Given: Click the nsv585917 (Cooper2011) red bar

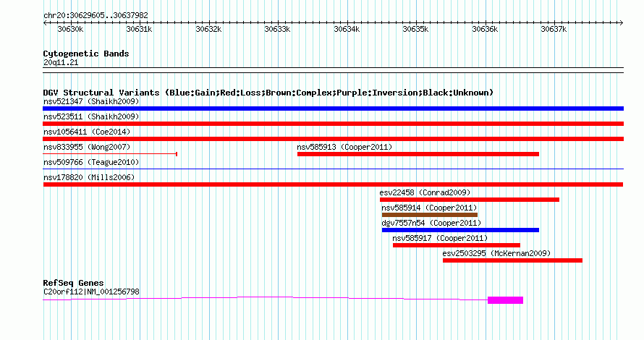Looking at the screenshot, I should click(457, 245).
